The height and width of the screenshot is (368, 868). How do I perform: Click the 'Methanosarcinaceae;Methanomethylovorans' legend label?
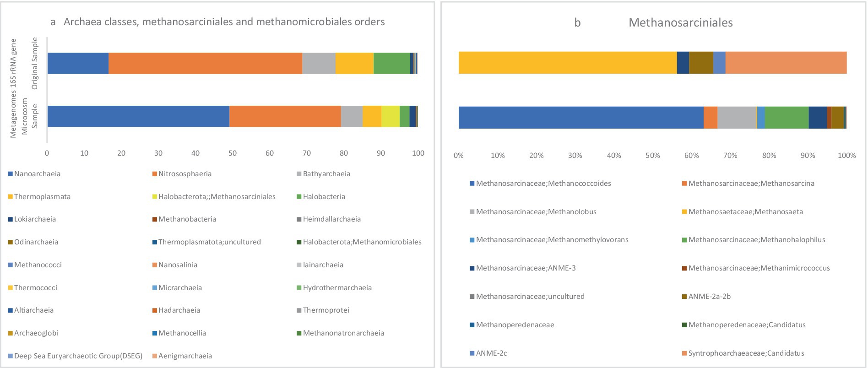(x=552, y=240)
